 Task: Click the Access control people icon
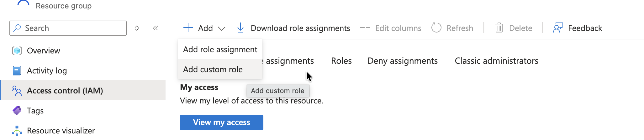tap(17, 91)
